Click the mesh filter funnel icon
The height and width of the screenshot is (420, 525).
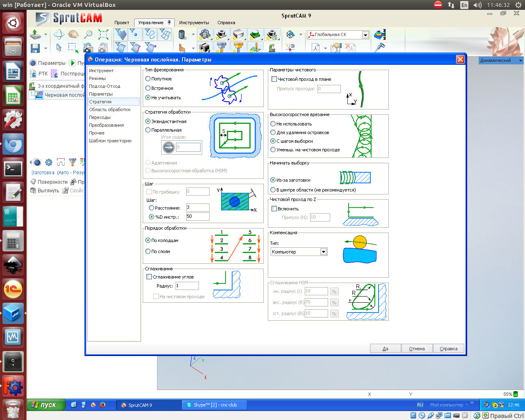click(x=164, y=34)
